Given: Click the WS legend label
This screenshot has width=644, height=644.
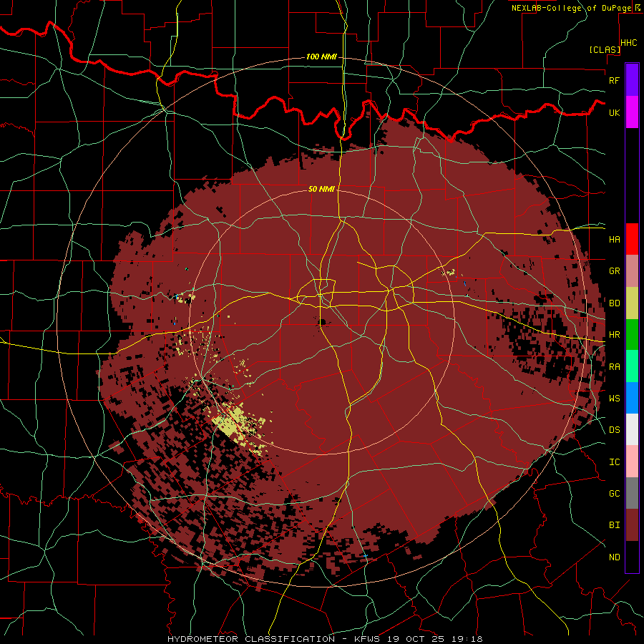Looking at the screenshot, I should [x=615, y=398].
